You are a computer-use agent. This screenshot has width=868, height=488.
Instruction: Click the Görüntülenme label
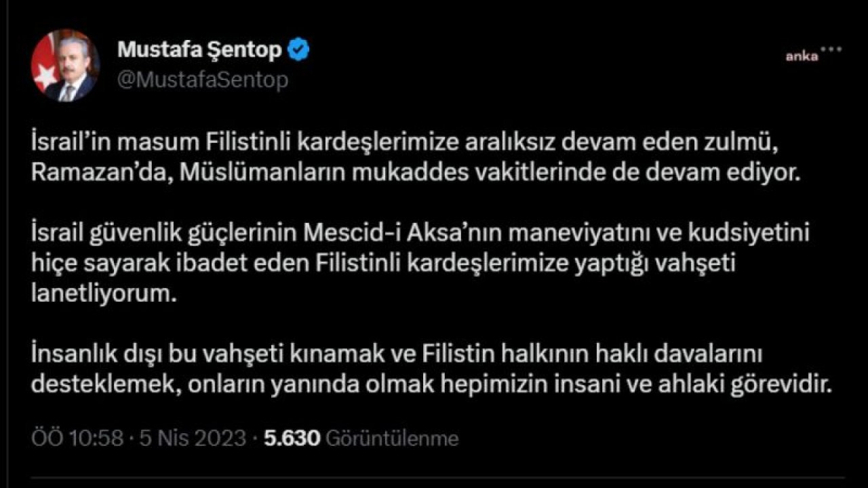point(393,439)
